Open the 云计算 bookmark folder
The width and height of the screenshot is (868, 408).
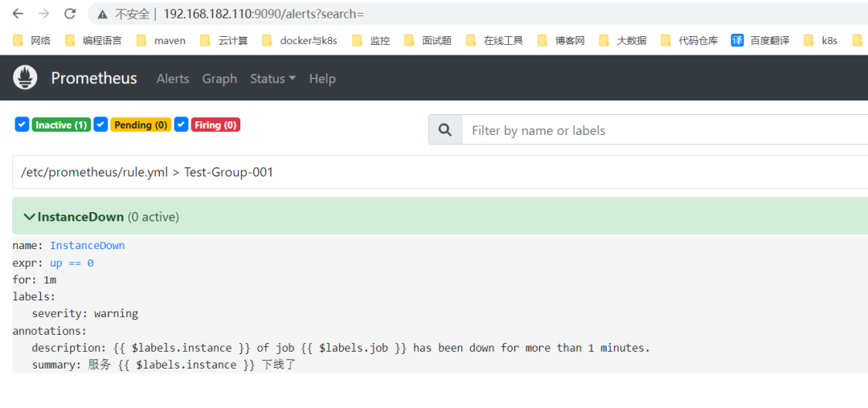224,40
